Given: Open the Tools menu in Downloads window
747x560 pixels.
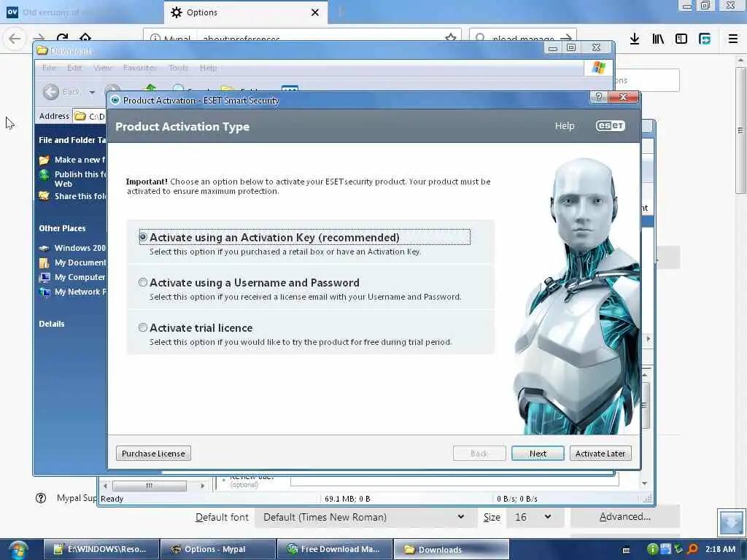Looking at the screenshot, I should pyautogui.click(x=178, y=68).
